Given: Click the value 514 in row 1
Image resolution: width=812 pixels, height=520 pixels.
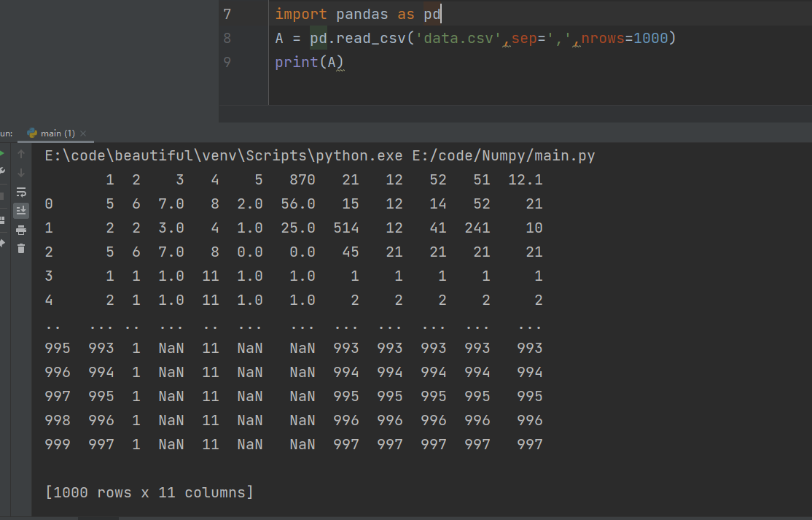Looking at the screenshot, I should coord(346,228).
